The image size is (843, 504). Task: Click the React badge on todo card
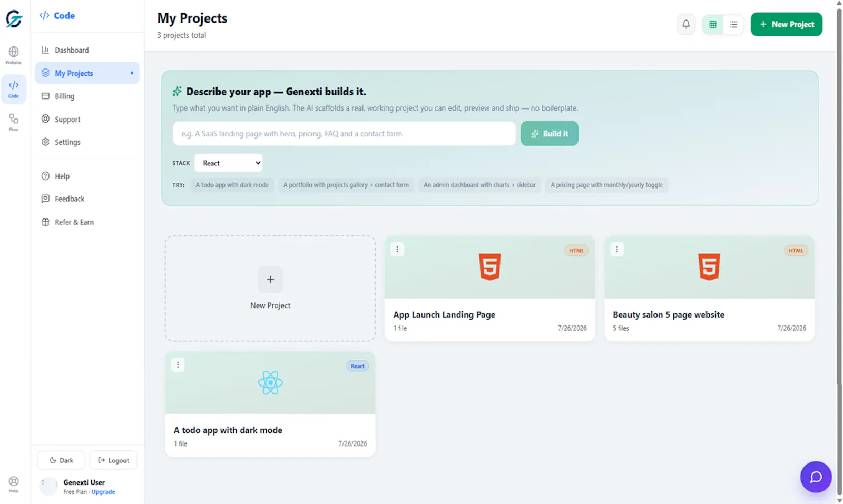point(358,366)
